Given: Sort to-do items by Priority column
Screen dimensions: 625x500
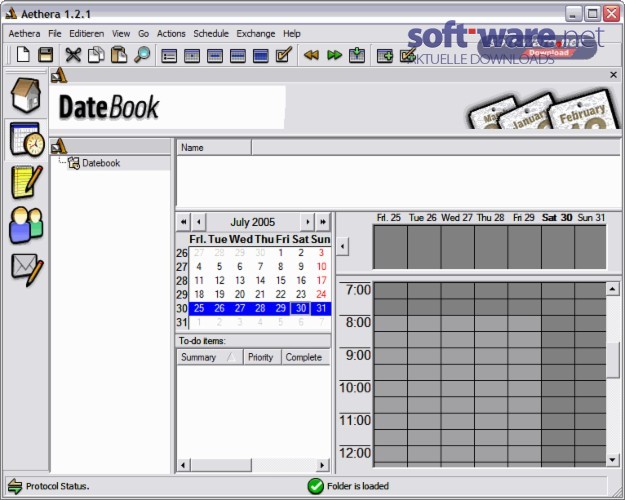Looking at the screenshot, I should click(x=262, y=357).
